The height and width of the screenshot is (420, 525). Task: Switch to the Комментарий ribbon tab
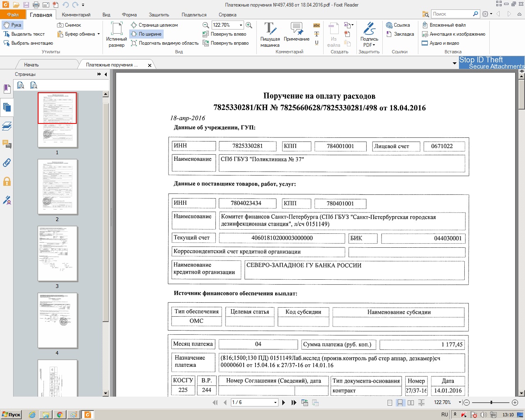pyautogui.click(x=76, y=15)
